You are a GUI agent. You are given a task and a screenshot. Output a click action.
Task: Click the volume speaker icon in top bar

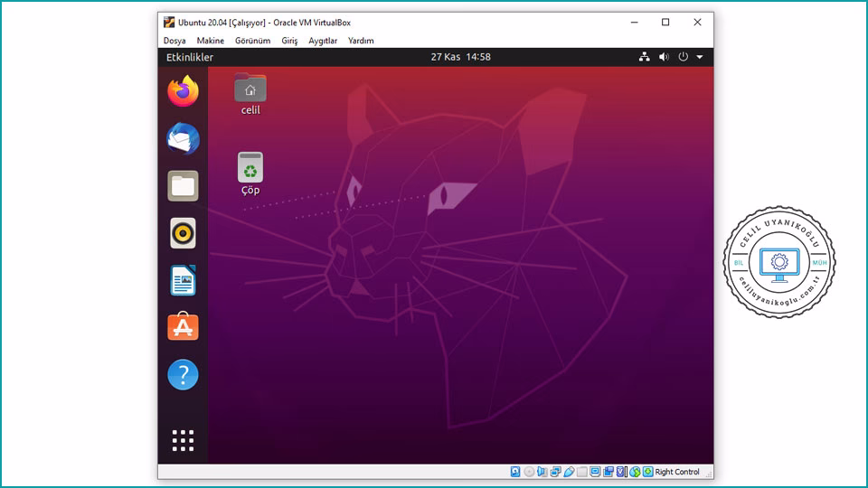(664, 57)
